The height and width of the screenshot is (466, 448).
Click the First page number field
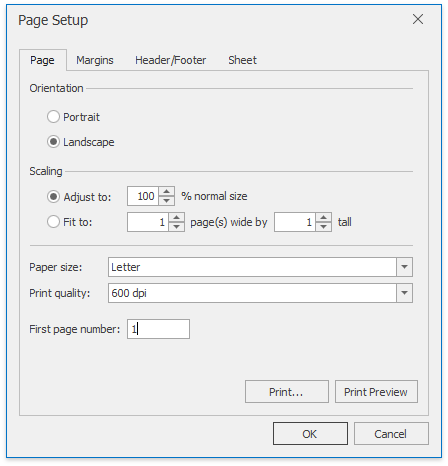[x=158, y=329]
